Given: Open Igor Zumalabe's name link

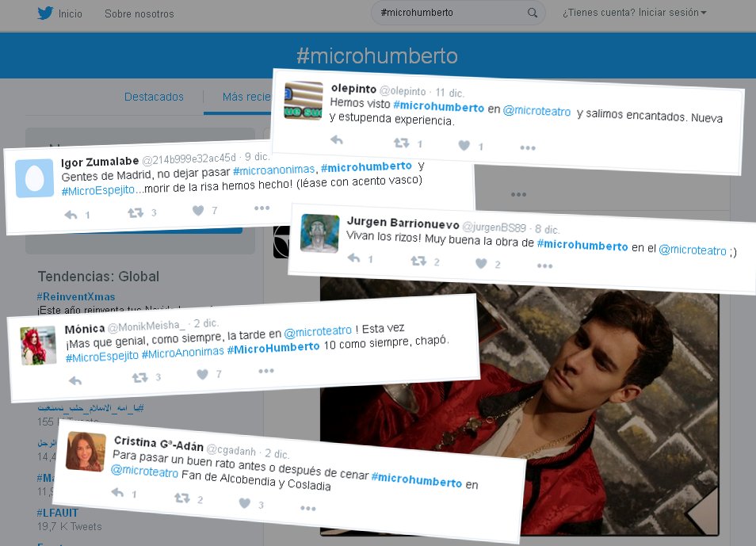Looking at the screenshot, I should tap(100, 162).
